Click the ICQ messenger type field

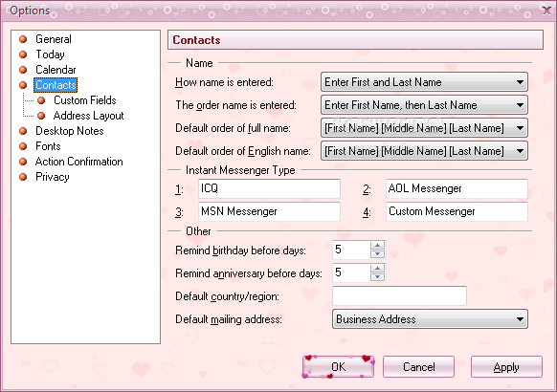coord(269,188)
